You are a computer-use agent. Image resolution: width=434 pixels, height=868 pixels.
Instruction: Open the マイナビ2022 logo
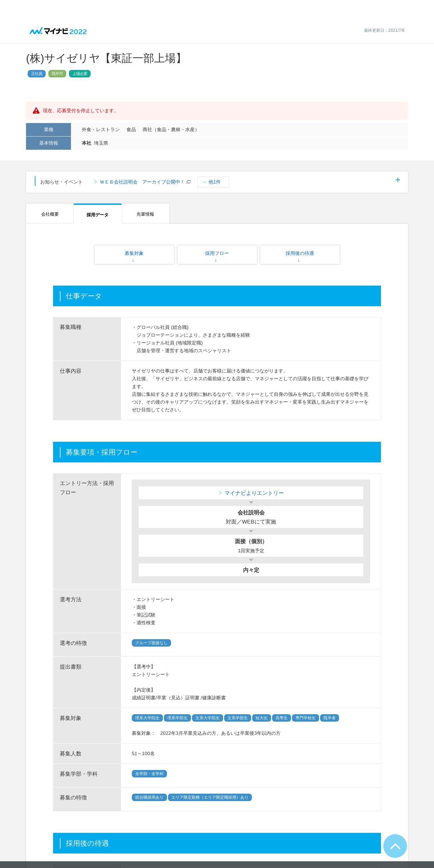[x=58, y=31]
